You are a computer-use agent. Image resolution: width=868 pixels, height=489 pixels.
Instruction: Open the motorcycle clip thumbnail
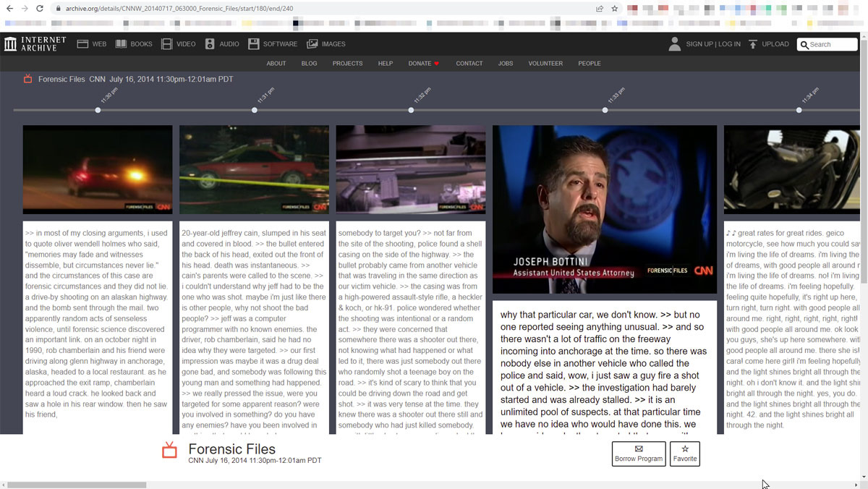click(793, 169)
